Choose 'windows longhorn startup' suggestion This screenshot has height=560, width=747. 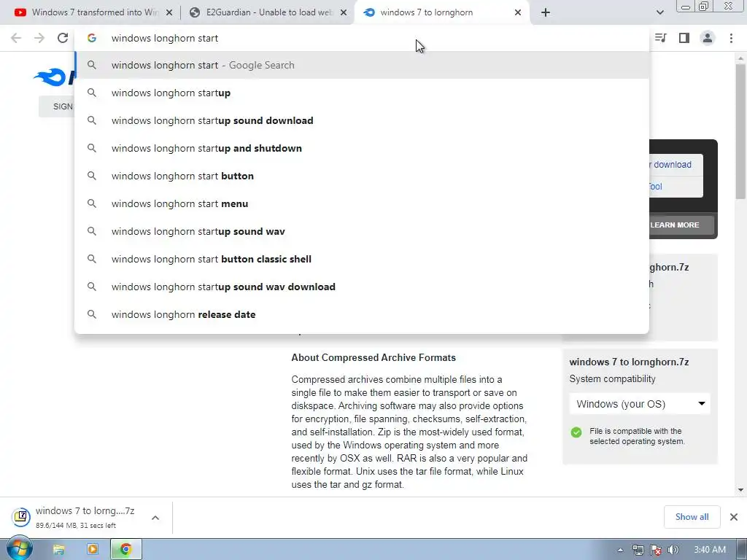tap(362, 93)
